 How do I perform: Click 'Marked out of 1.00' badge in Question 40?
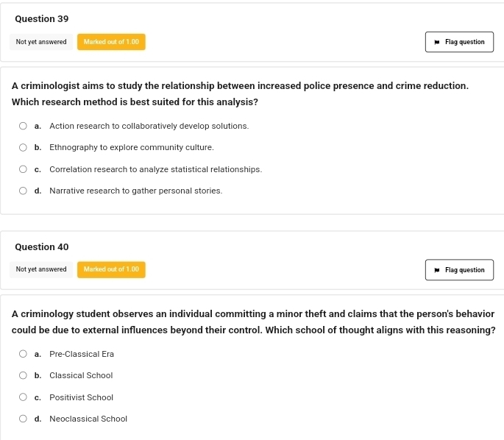pyautogui.click(x=111, y=269)
